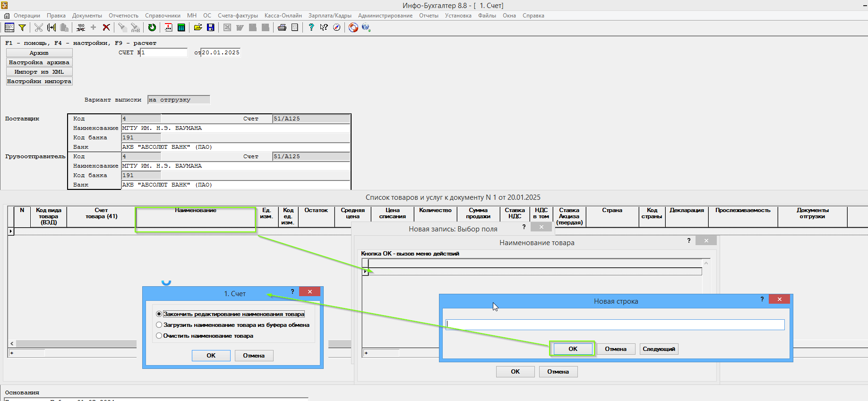This screenshot has width=868, height=401.
Task: Click the Настройка архива button
Action: coord(39,62)
